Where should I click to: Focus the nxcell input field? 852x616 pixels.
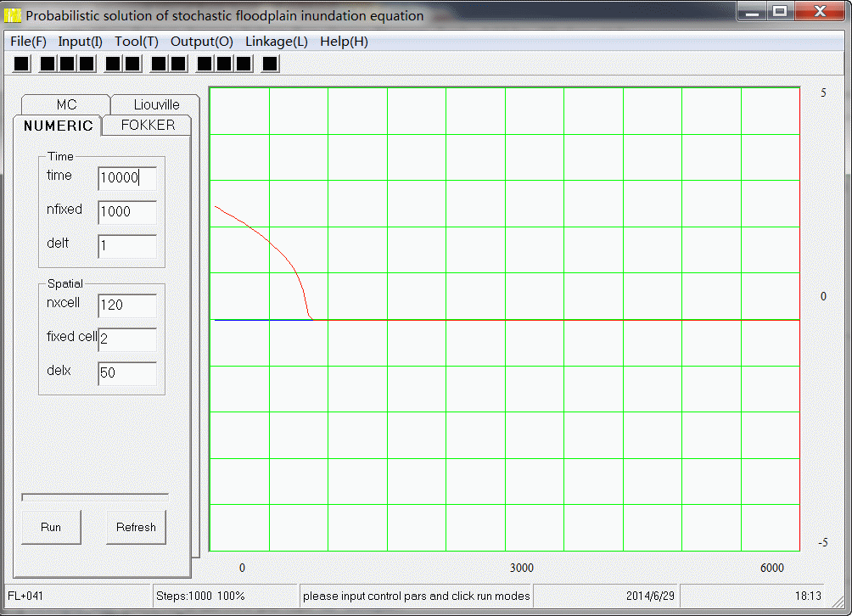click(127, 305)
